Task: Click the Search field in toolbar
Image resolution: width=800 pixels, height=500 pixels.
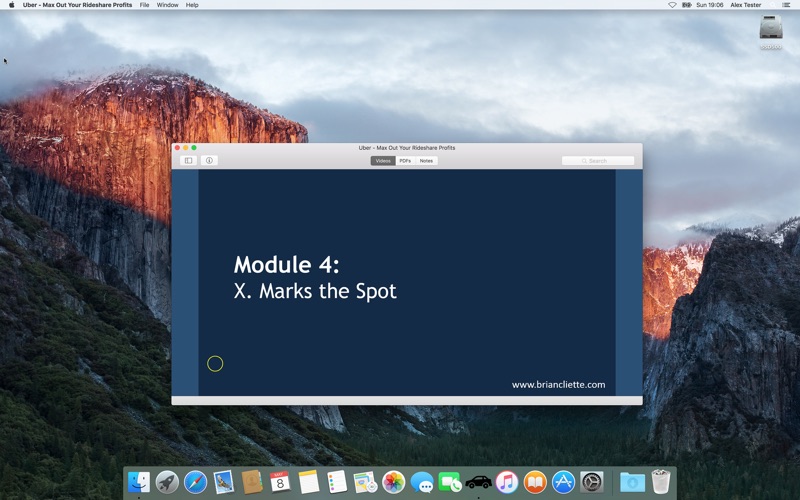Action: (x=597, y=161)
